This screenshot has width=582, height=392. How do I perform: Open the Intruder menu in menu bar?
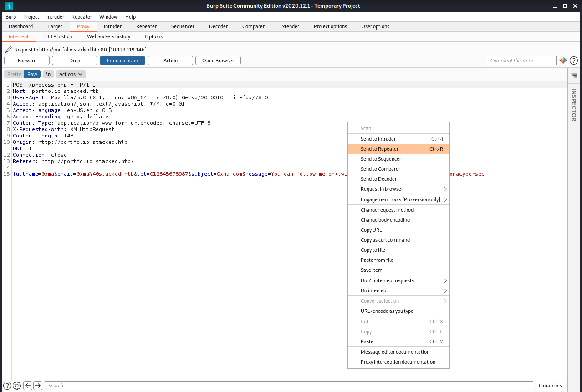coord(55,17)
